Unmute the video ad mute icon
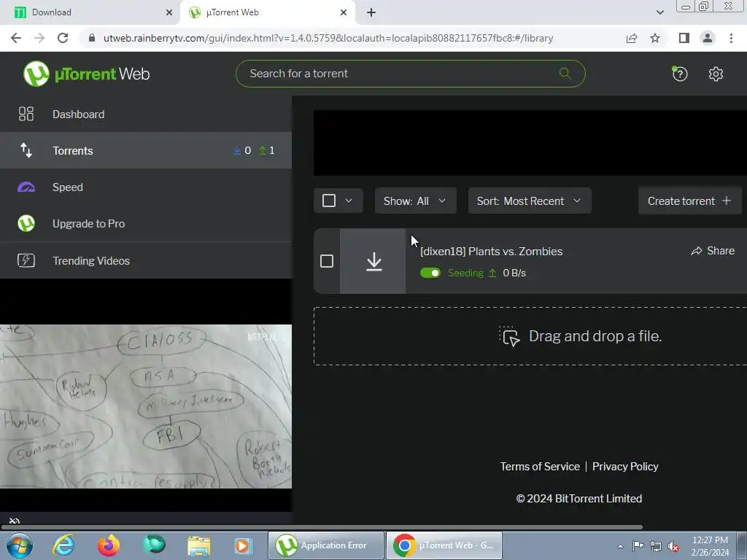747x560 pixels. pos(15,521)
